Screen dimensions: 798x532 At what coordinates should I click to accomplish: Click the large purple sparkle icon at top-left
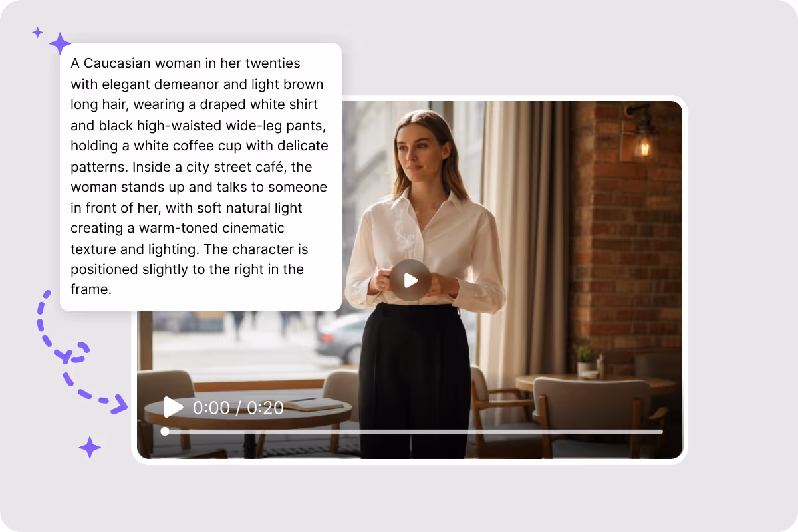[x=60, y=43]
